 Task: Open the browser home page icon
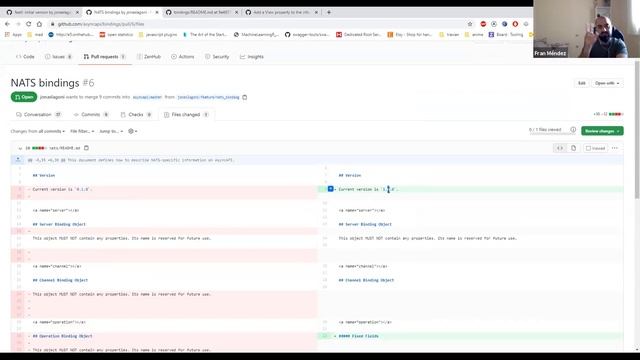(39, 24)
